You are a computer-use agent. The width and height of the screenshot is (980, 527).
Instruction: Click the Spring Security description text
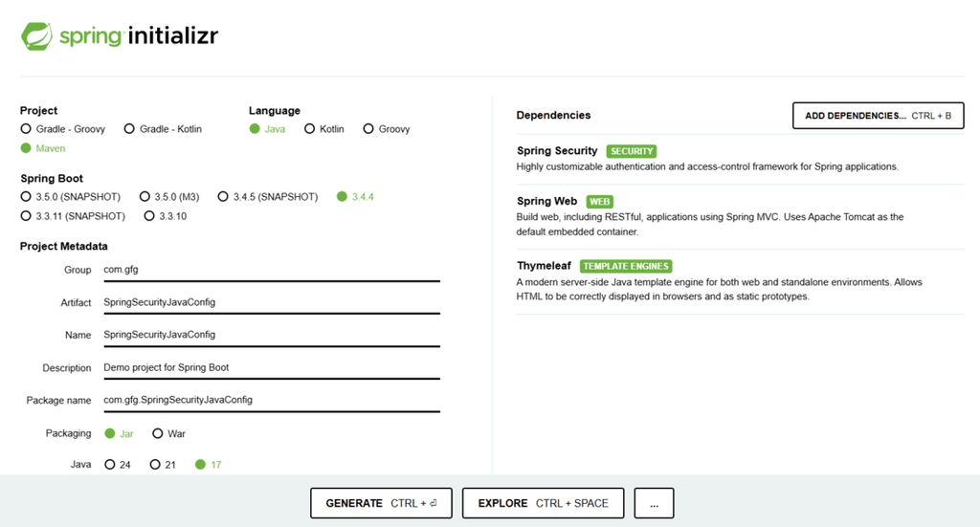707,166
